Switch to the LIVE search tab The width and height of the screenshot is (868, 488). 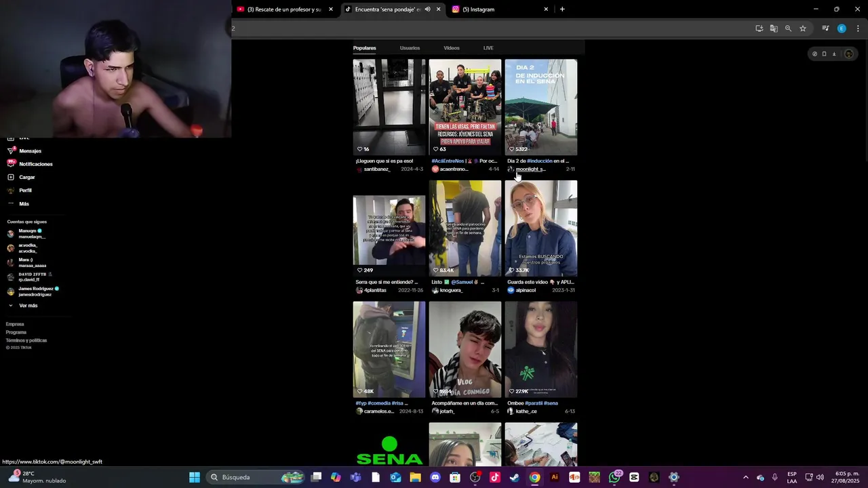(x=488, y=48)
